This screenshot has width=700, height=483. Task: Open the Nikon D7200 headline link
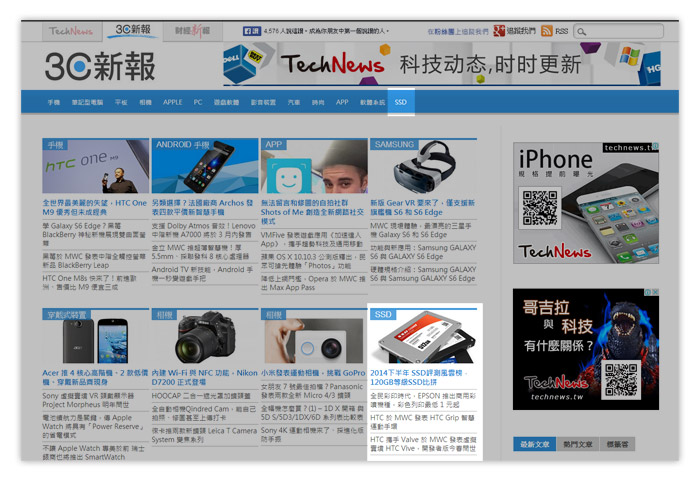pyautogui.click(x=204, y=378)
